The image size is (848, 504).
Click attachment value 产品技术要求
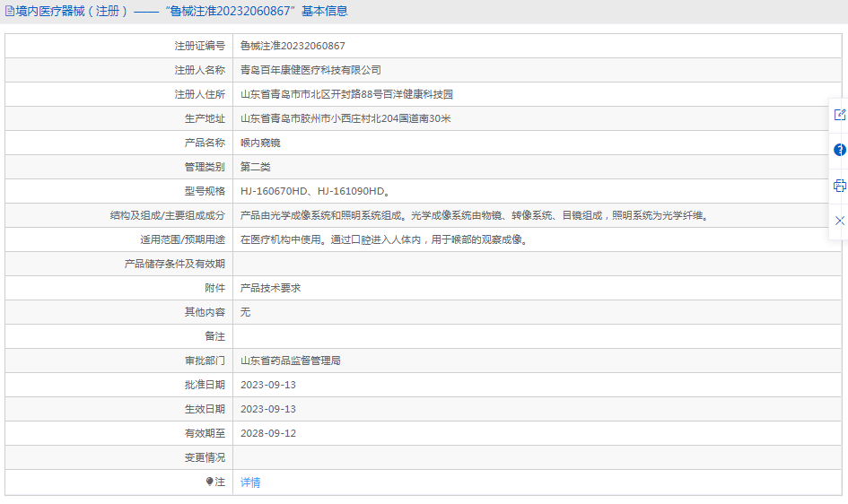click(x=270, y=288)
